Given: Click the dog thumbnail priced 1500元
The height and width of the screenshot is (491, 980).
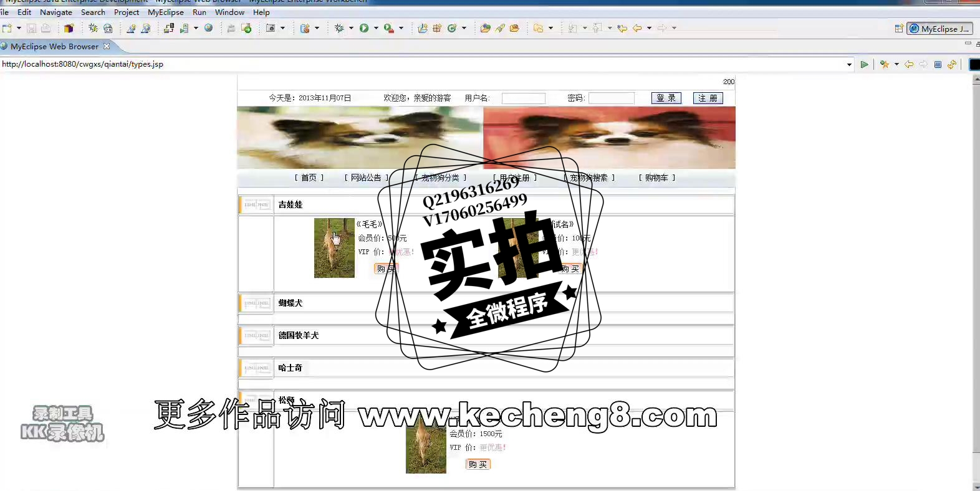Looking at the screenshot, I should (x=426, y=444).
